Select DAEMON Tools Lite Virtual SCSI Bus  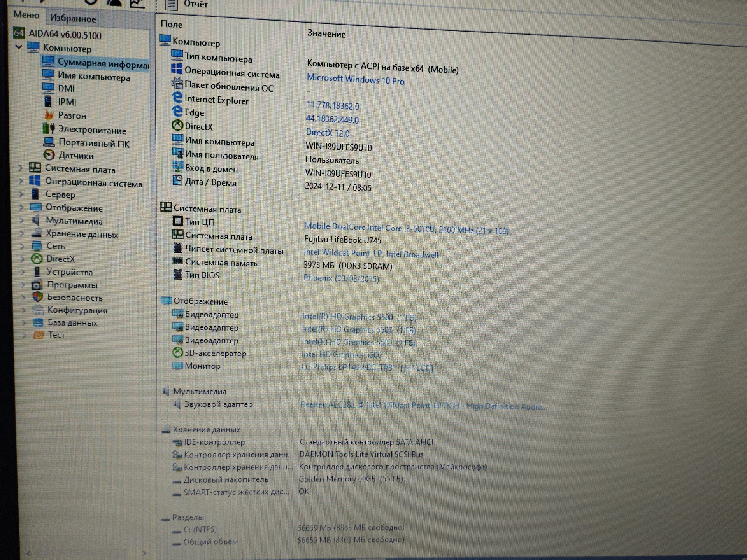361,454
